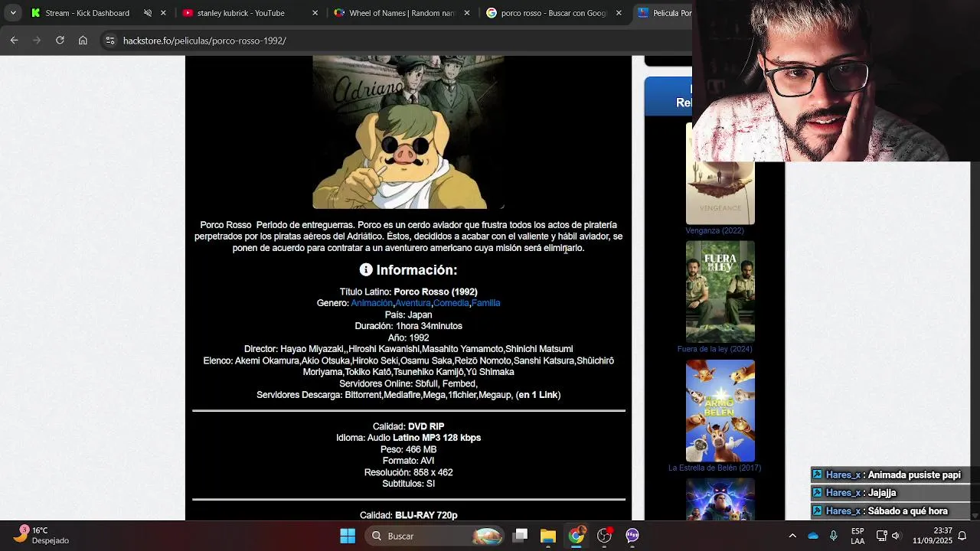
Task: Select the Pelicula Porco Rosso tab
Action: 663,13
